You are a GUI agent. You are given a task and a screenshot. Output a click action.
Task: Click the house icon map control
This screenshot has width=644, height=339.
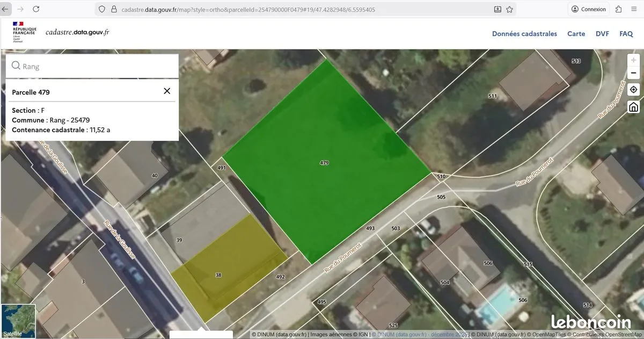(633, 106)
